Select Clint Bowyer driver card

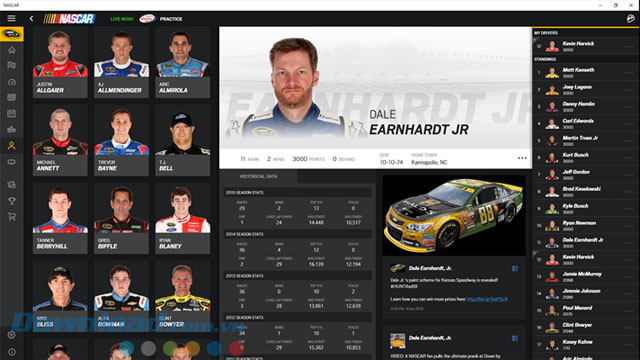(x=182, y=297)
